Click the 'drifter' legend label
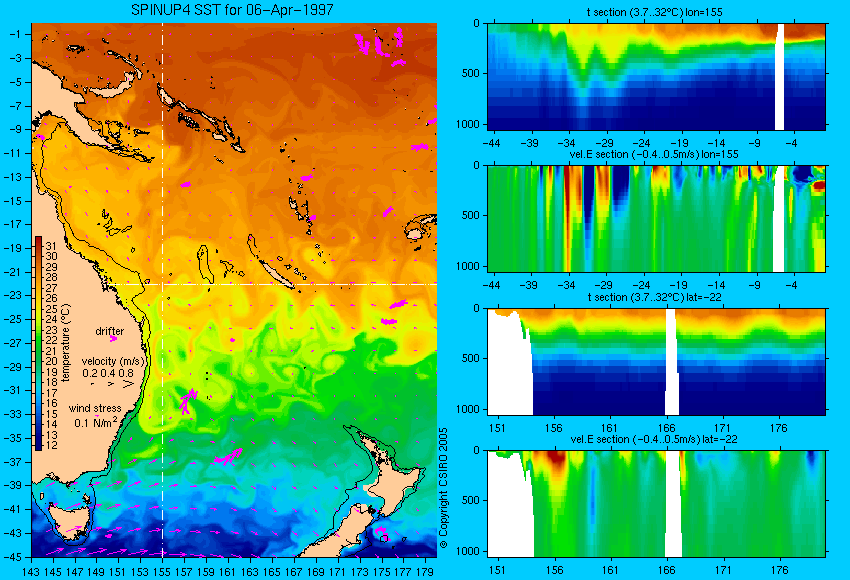This screenshot has width=850, height=580. pos(110,331)
